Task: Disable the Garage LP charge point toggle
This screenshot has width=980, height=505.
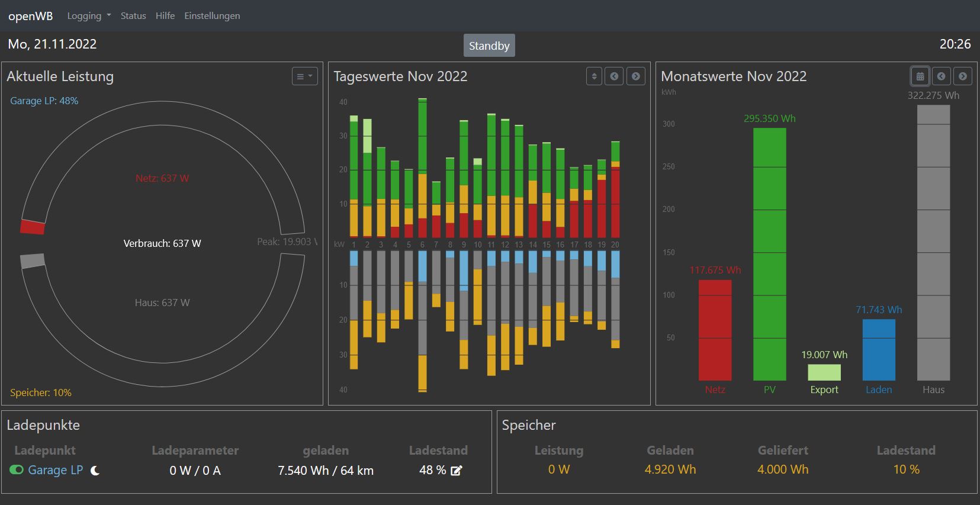Action: pyautogui.click(x=16, y=470)
